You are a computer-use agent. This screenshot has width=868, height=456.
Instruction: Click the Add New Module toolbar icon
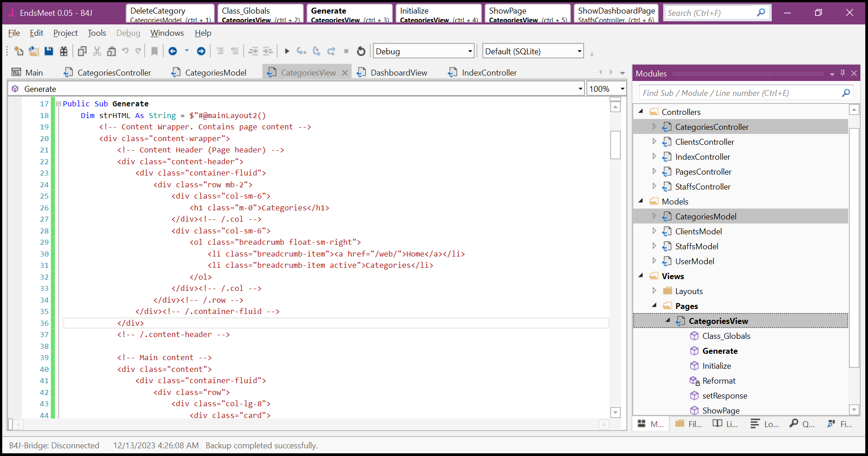click(19, 51)
